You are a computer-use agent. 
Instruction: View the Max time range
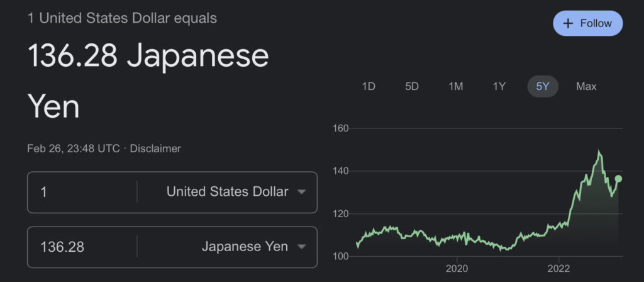point(586,86)
